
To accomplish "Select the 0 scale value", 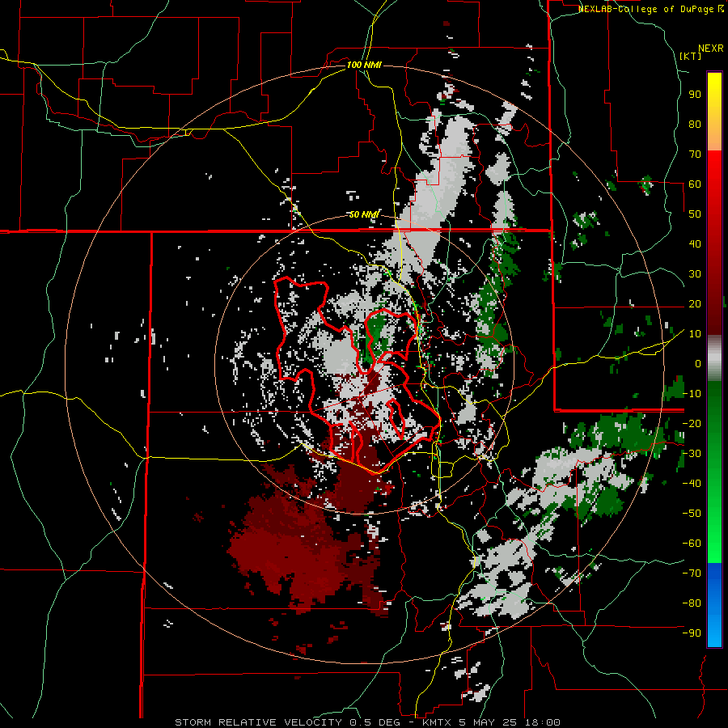I will click(698, 364).
